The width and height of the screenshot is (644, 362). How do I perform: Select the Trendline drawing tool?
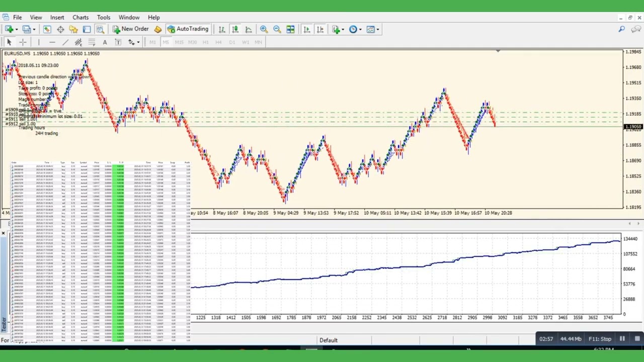[x=65, y=42]
